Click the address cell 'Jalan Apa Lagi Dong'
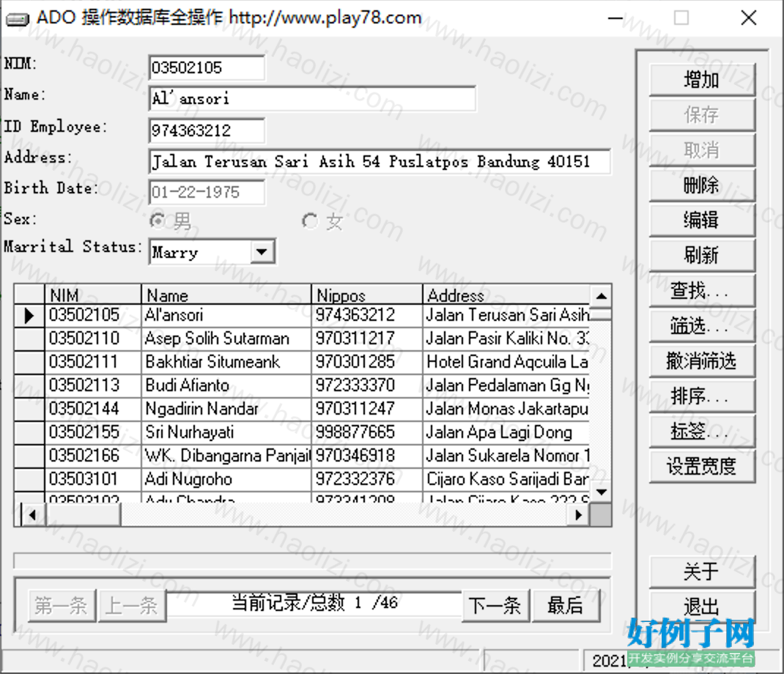The width and height of the screenshot is (784, 674). (x=506, y=433)
